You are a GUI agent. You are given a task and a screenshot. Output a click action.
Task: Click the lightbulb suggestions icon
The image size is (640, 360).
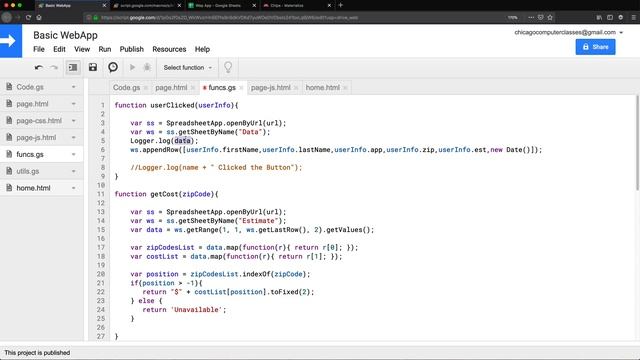[228, 67]
